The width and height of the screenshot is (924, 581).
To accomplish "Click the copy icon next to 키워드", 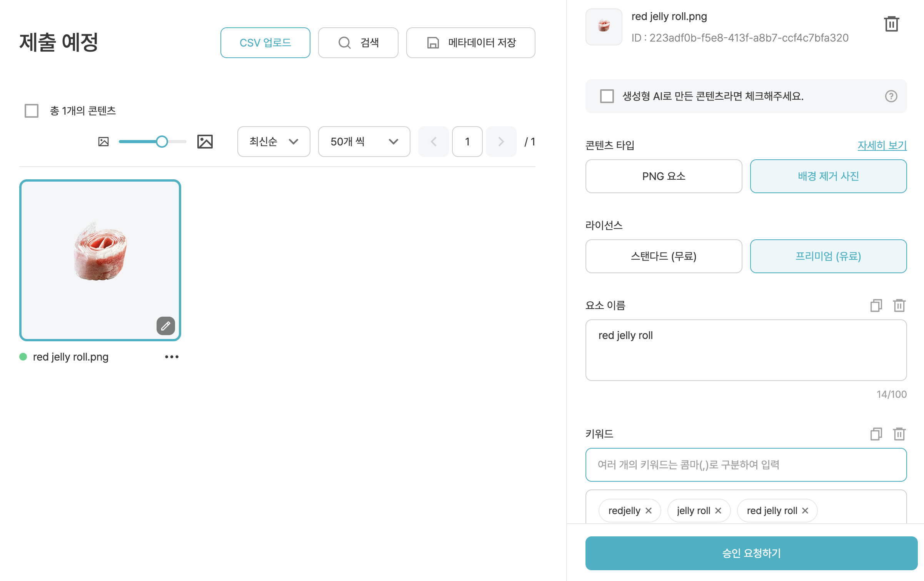I will click(x=876, y=434).
